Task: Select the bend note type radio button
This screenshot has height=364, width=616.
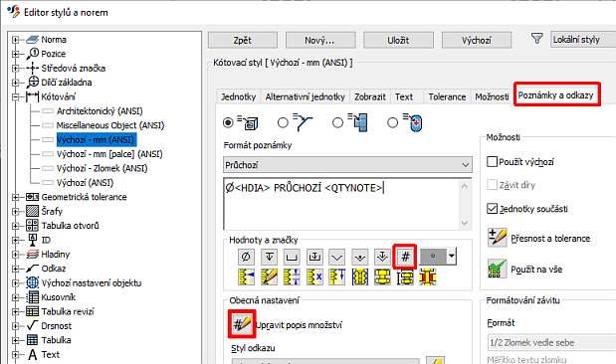Action: (338, 123)
